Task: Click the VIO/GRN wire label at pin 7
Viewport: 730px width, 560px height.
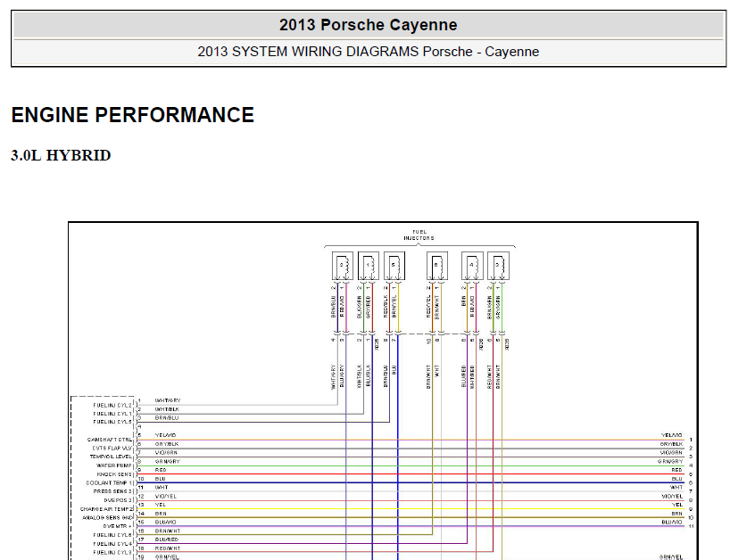Action: (166, 453)
